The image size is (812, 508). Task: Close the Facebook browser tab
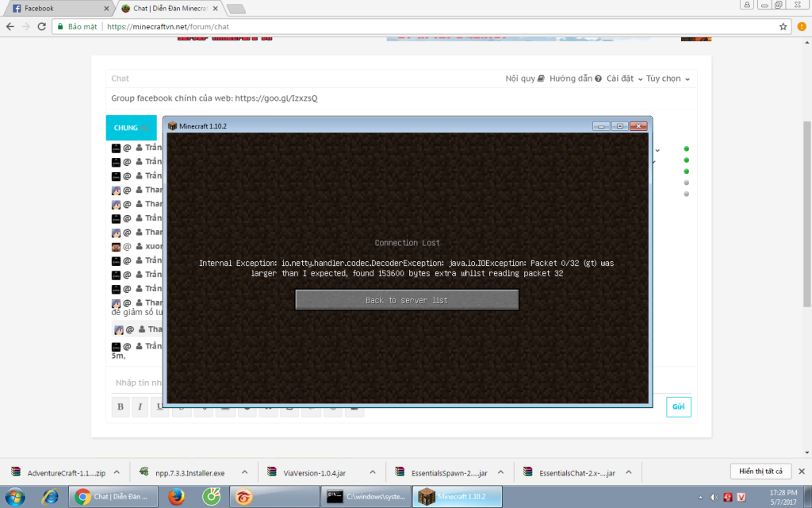pos(106,8)
